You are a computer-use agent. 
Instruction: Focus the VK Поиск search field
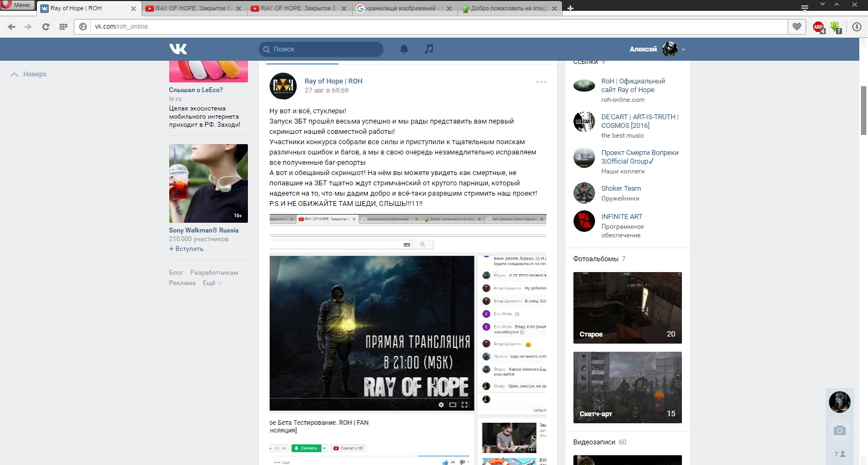point(321,49)
